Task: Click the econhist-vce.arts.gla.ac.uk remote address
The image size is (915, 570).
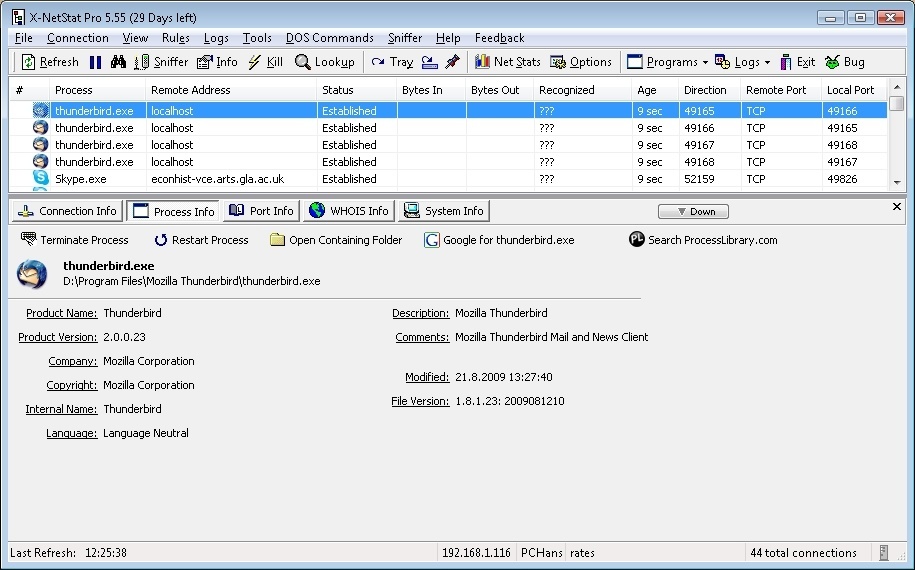Action: (218, 179)
